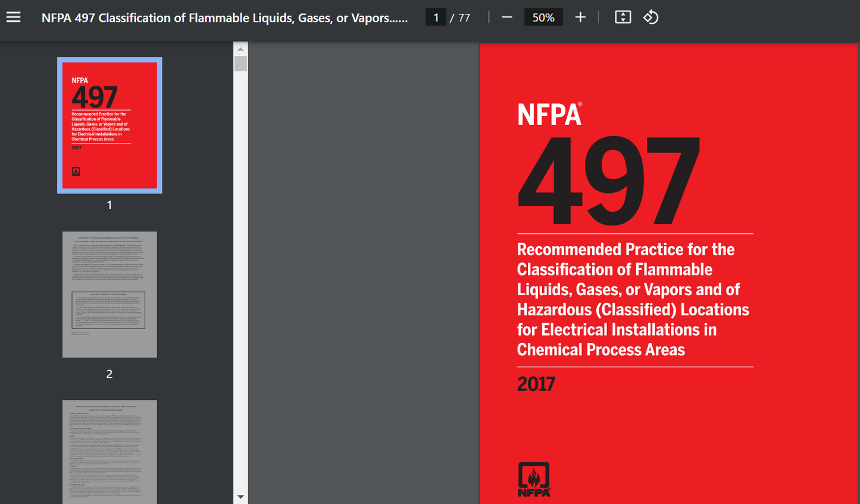
Task: Toggle the thumbnail sidebar via hamburger icon
Action: pos(13,17)
